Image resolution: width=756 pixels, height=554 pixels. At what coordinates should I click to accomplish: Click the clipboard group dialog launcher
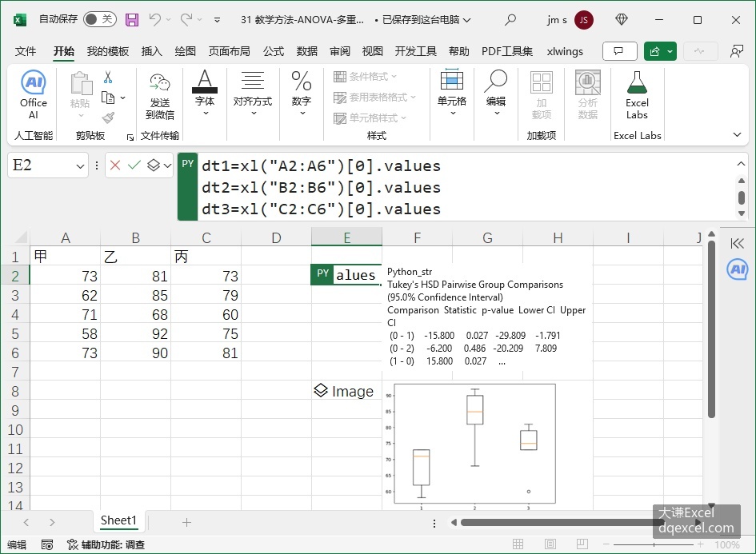pyautogui.click(x=130, y=138)
